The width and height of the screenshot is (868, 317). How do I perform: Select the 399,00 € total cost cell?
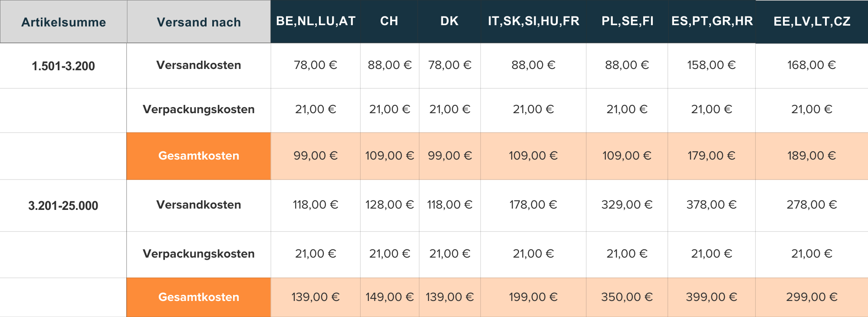(x=711, y=297)
